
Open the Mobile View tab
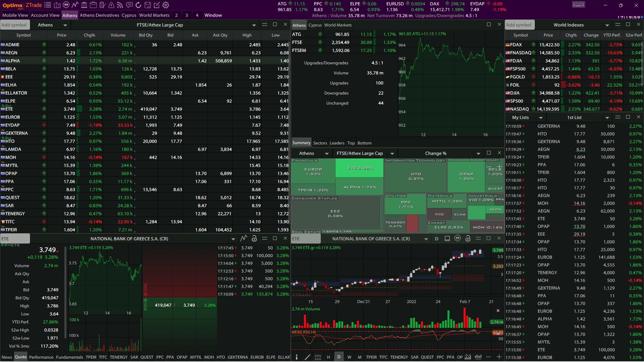(15, 15)
